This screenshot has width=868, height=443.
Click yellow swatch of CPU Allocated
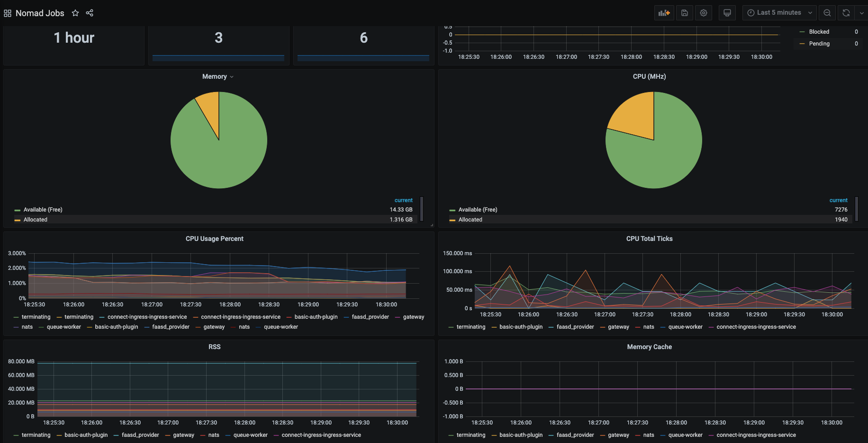click(x=452, y=220)
